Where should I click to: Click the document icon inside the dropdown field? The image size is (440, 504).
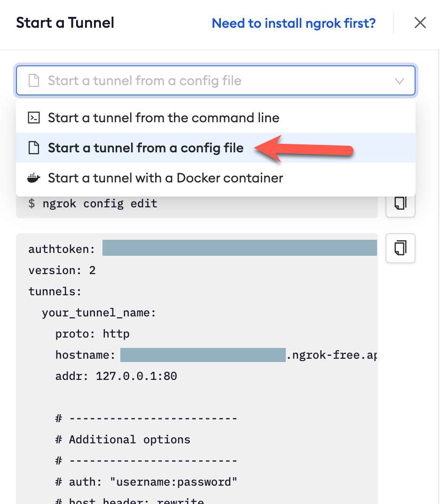click(x=33, y=80)
